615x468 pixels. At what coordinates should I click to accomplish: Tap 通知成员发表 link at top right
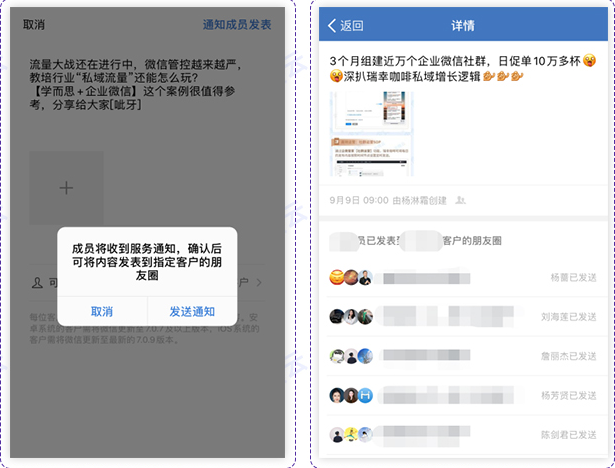pos(237,25)
